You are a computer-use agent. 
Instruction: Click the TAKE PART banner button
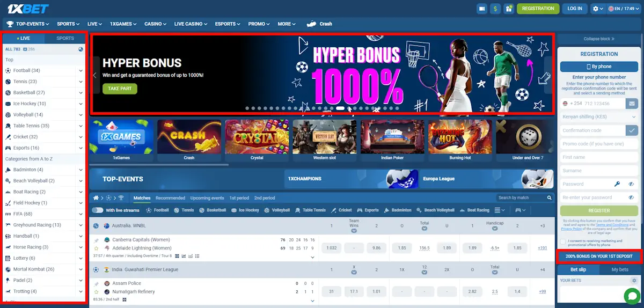pyautogui.click(x=120, y=89)
